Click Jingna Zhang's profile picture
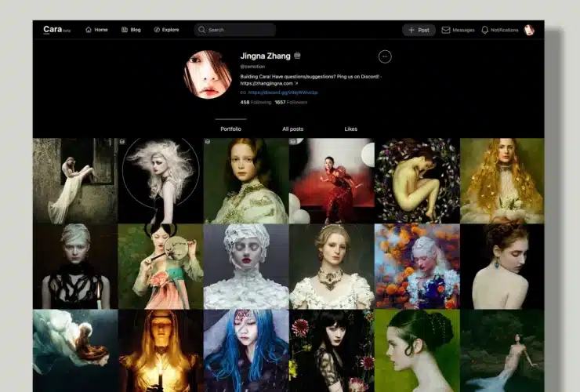The height and width of the screenshot is (392, 580). click(208, 74)
